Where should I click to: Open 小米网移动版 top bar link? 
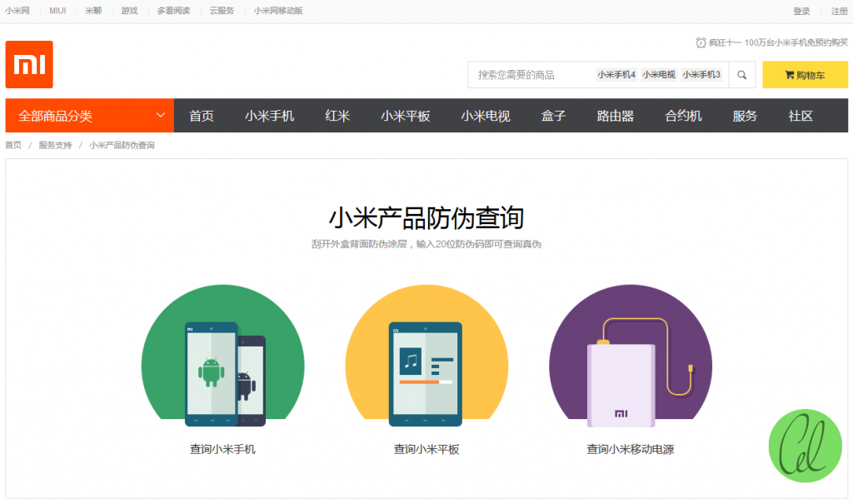(x=278, y=11)
